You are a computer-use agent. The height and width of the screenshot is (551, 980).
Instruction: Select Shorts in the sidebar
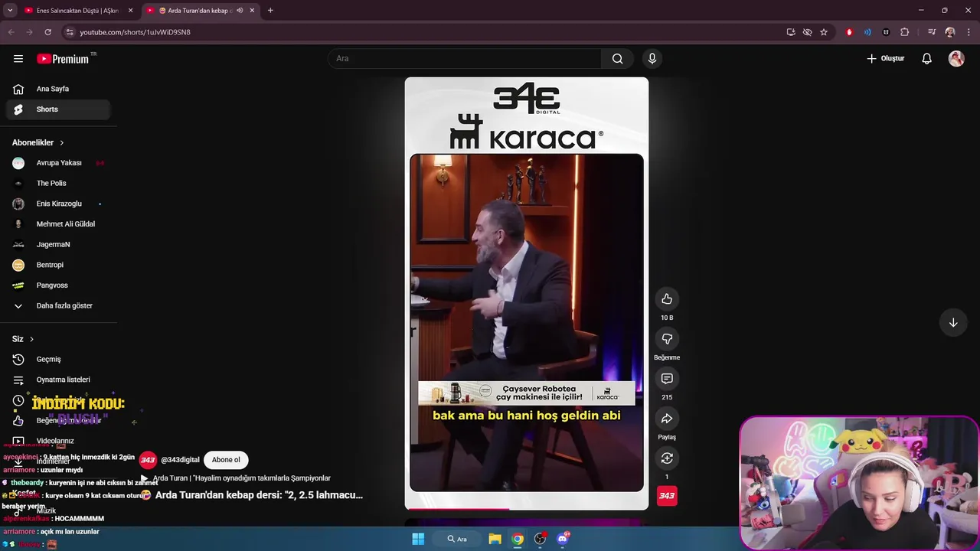click(x=58, y=109)
